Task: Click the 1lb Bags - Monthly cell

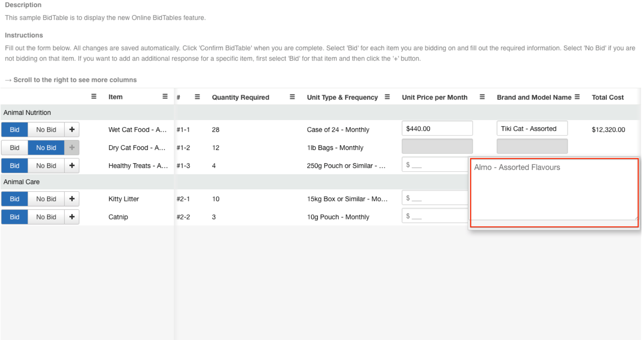Action: (x=335, y=148)
